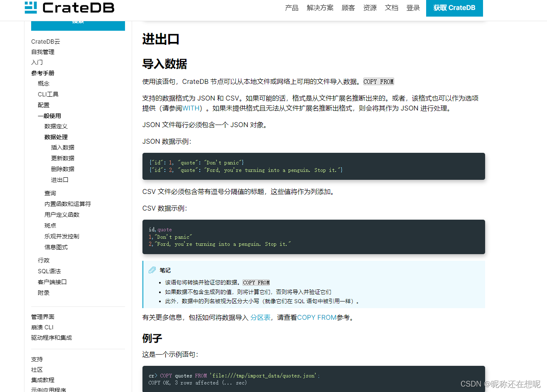Open 客户端接口 in the sidebar
Image resolution: width=547 pixels, height=392 pixels.
52,282
